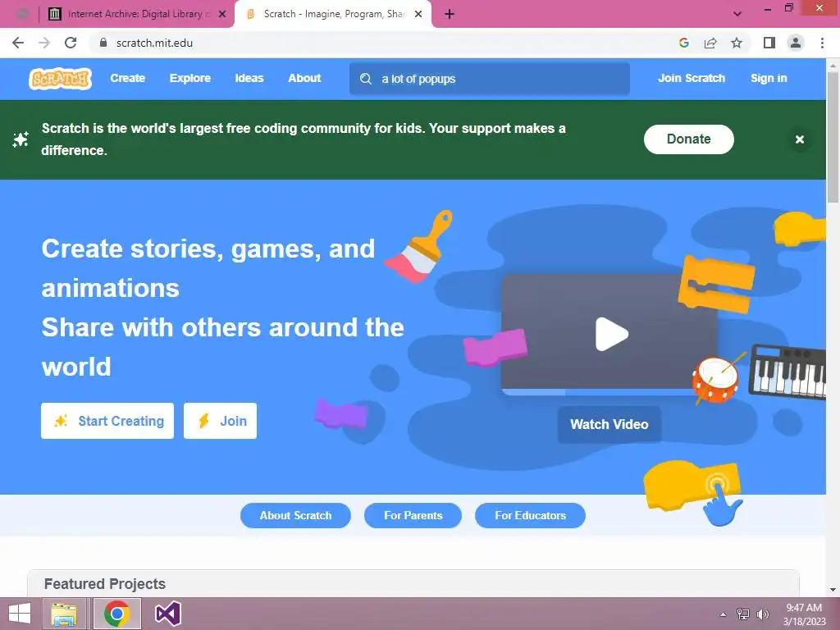
Task: Open the Explore page
Action: coord(190,78)
